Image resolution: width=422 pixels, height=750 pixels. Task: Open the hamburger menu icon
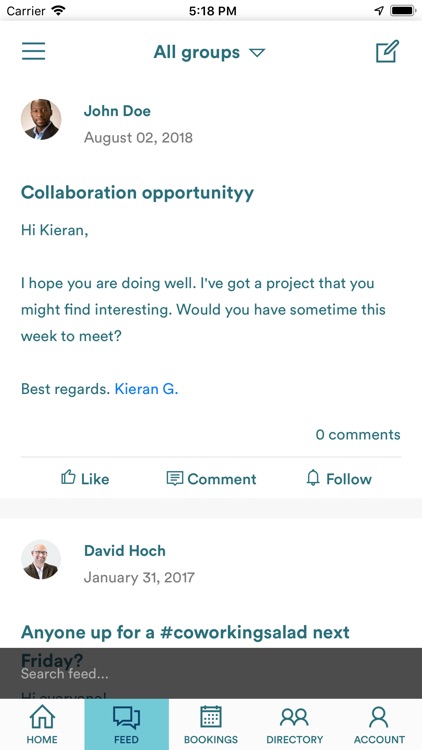[x=33, y=51]
